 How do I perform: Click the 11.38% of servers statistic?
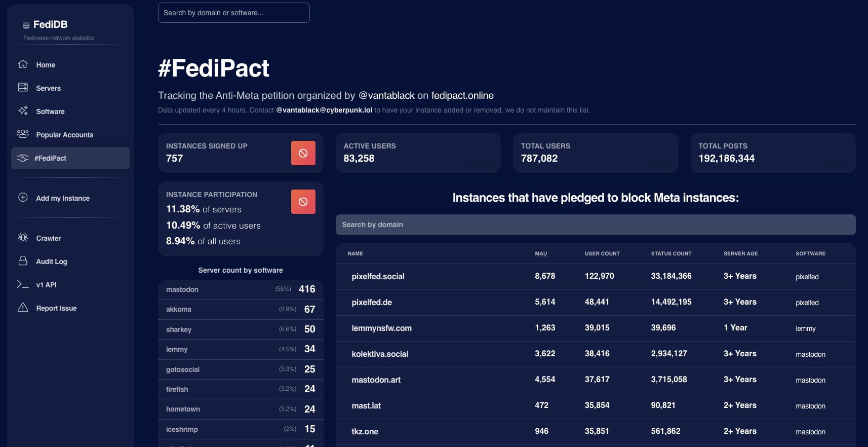204,209
